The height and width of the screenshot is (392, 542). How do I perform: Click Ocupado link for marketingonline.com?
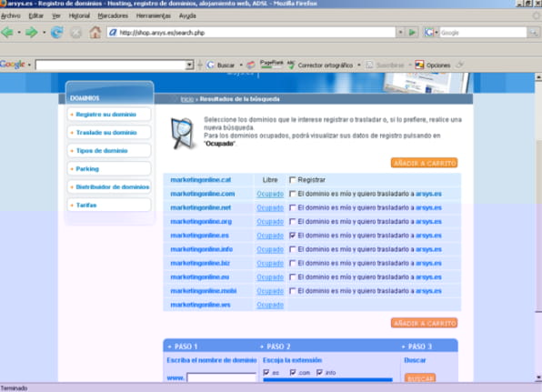click(x=270, y=194)
